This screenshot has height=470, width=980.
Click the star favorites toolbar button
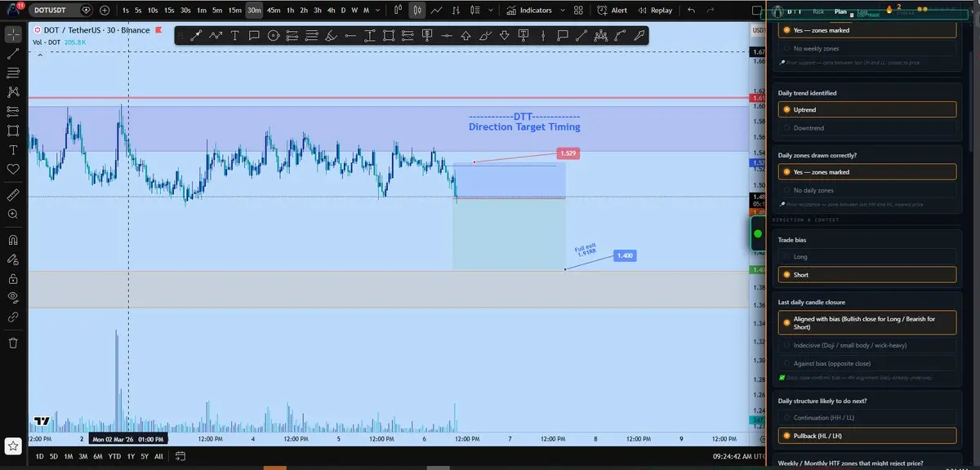[13, 446]
